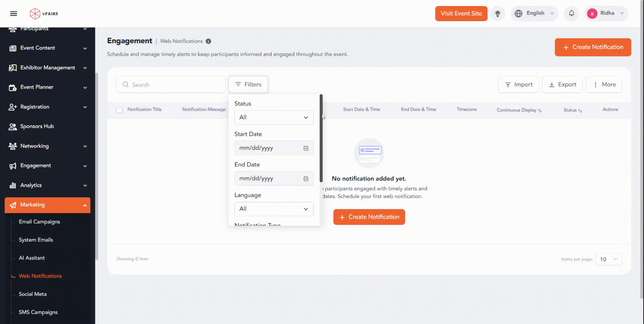Viewport: 644px width, 324px height.
Task: Click the filter panel scrollbar
Action: tap(321, 138)
